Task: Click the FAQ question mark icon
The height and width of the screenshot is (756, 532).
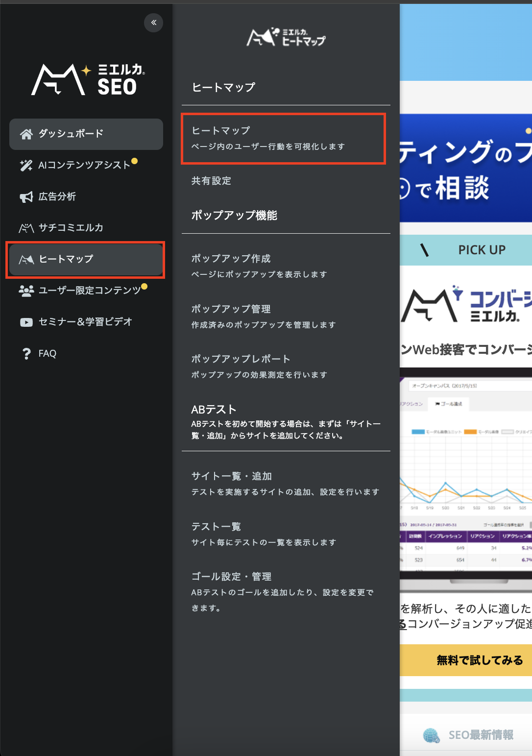Action: tap(26, 354)
